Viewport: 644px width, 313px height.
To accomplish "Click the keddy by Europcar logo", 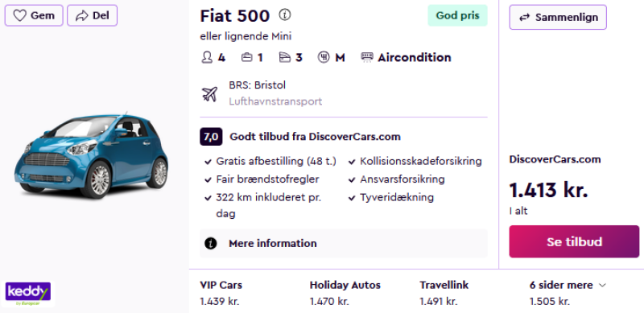I will pyautogui.click(x=28, y=293).
